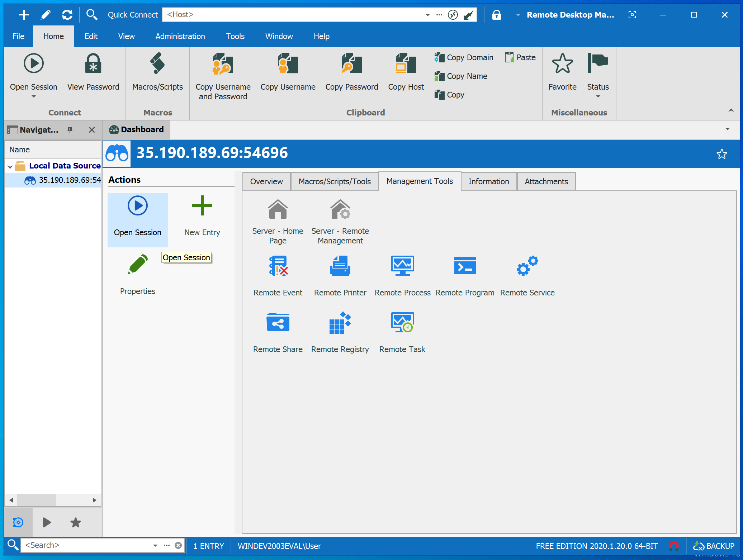Launch Remote Printer management tool
Image resolution: width=743 pixels, height=560 pixels.
[340, 266]
